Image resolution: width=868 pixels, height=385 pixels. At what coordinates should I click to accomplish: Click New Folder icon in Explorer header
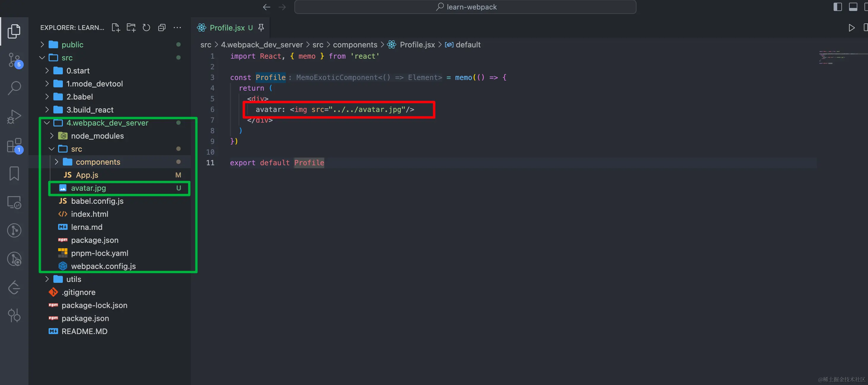[x=131, y=28]
